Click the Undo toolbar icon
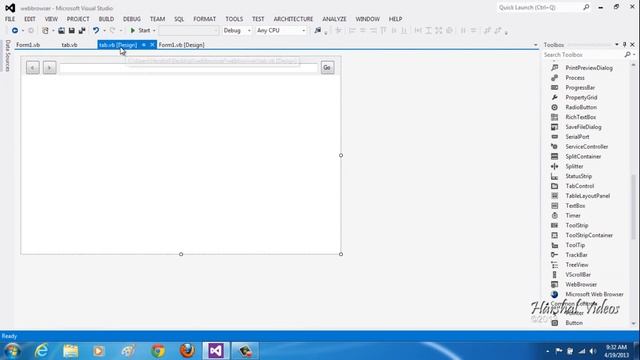Screen dimensions: 640x360 pyautogui.click(x=96, y=31)
